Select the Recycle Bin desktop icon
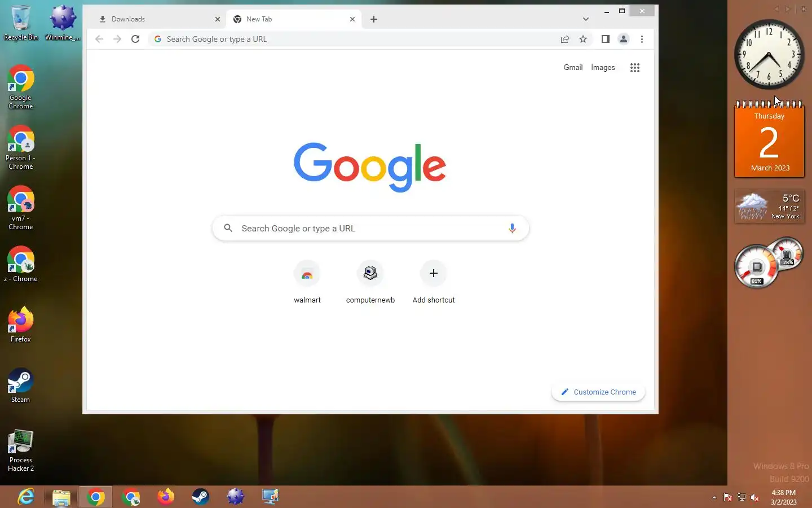 tap(21, 24)
